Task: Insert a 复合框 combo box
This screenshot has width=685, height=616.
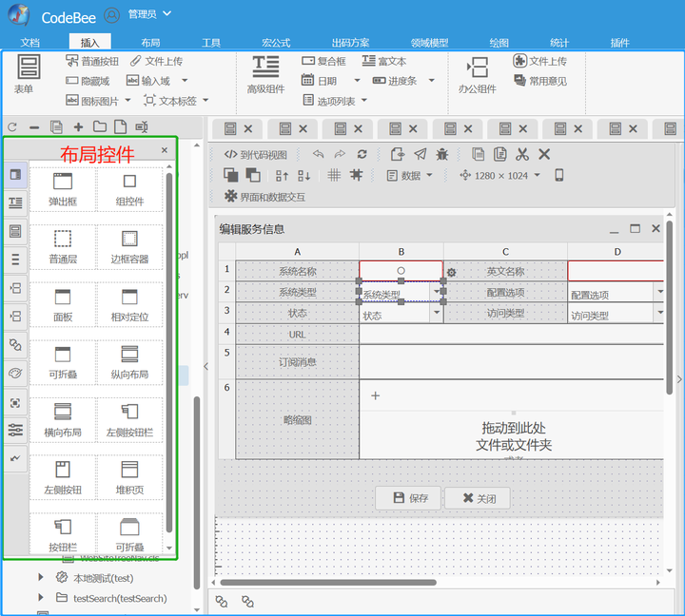Action: click(323, 61)
